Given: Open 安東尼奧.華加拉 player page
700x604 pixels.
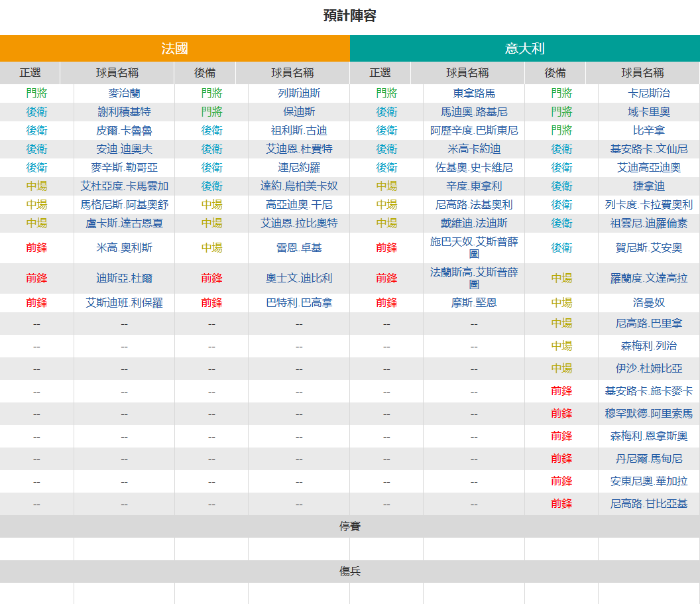Looking at the screenshot, I should click(x=649, y=482).
